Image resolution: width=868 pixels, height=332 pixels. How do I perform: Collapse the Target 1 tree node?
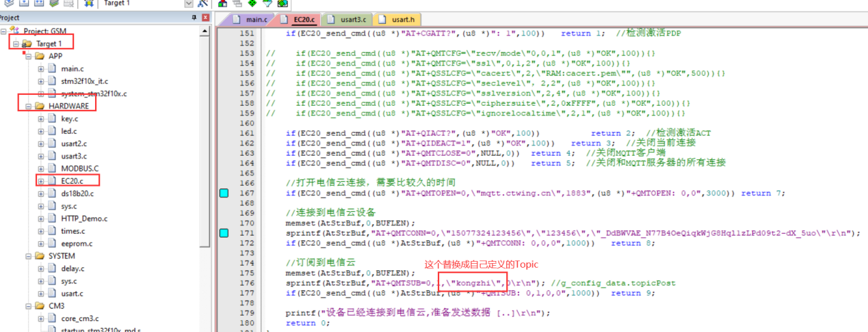[x=16, y=44]
